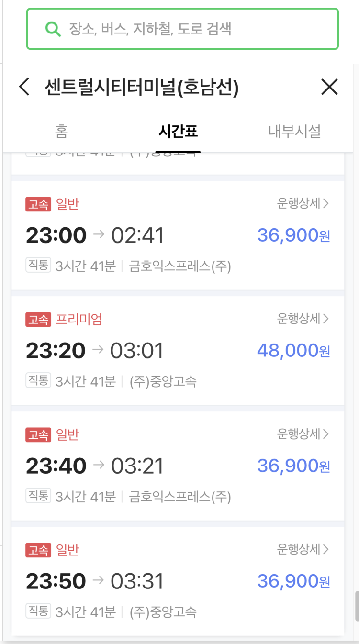
Task: Click the 직통 badge on the 23:00 bus
Action: (38, 266)
